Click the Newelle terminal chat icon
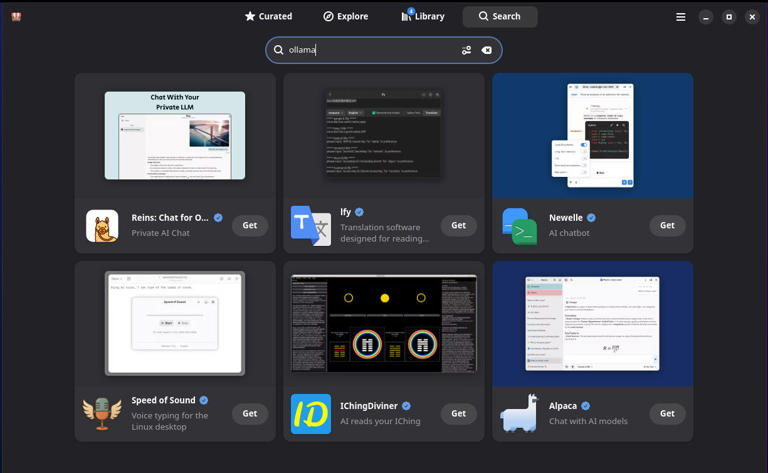Screen dimensions: 768x473 click(x=520, y=226)
